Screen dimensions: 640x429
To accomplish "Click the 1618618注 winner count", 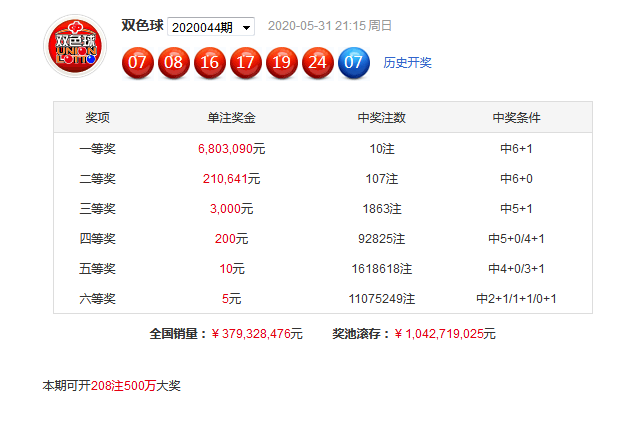I will pos(382,269).
